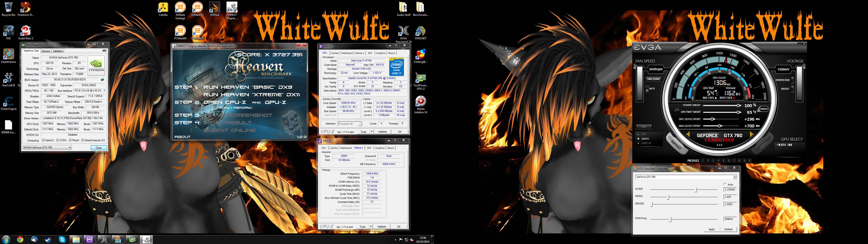The width and height of the screenshot is (868, 244).
Task: Open the 3DMark Vantage desktop icon
Action: tap(180, 11)
